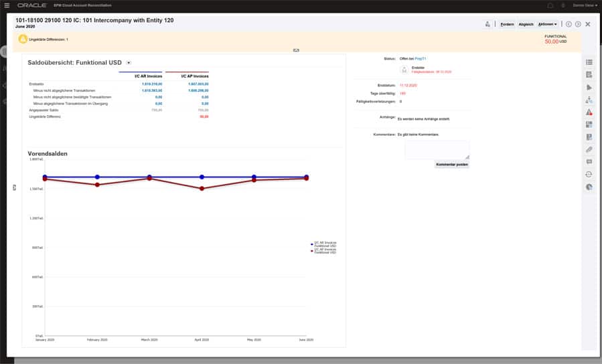Screen dimensions: 602x364
Task: Toggle the I/C AP Invoices legend entry
Action: click(323, 251)
